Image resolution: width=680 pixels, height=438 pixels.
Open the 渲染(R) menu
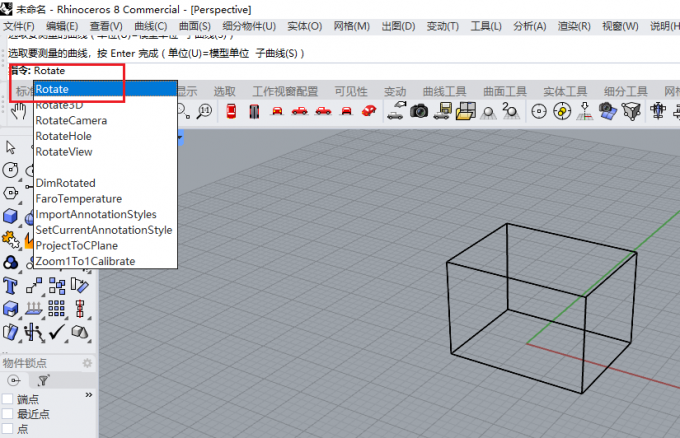coord(574,26)
